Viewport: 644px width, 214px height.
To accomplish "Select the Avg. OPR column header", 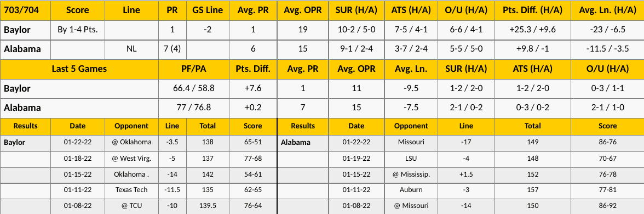I will click(x=303, y=10).
